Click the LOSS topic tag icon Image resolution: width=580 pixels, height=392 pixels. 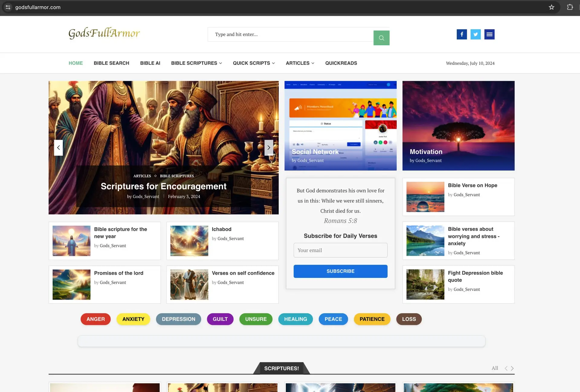409,319
